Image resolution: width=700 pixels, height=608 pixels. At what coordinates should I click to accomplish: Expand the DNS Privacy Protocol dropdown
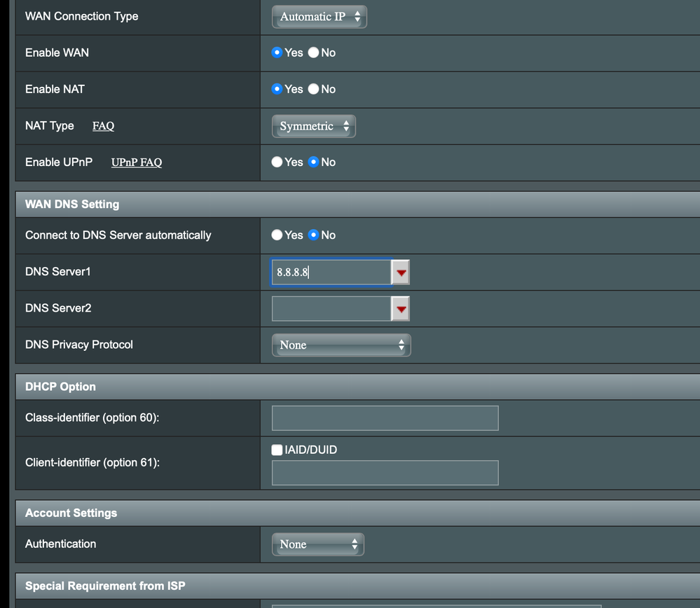[341, 345]
